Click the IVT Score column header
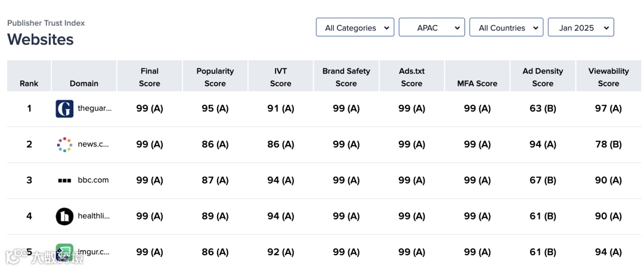The width and height of the screenshot is (644, 269). click(280, 77)
